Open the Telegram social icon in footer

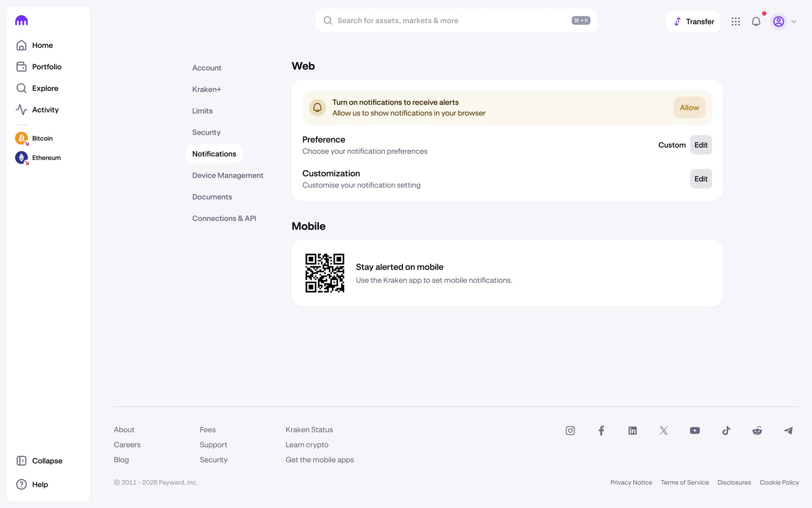point(788,431)
